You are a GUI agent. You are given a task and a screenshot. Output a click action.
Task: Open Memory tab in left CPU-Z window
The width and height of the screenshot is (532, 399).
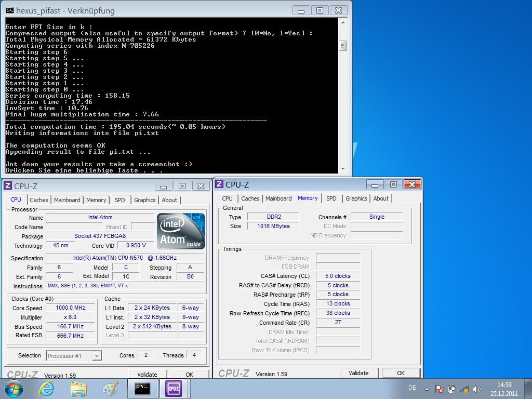[x=96, y=200]
